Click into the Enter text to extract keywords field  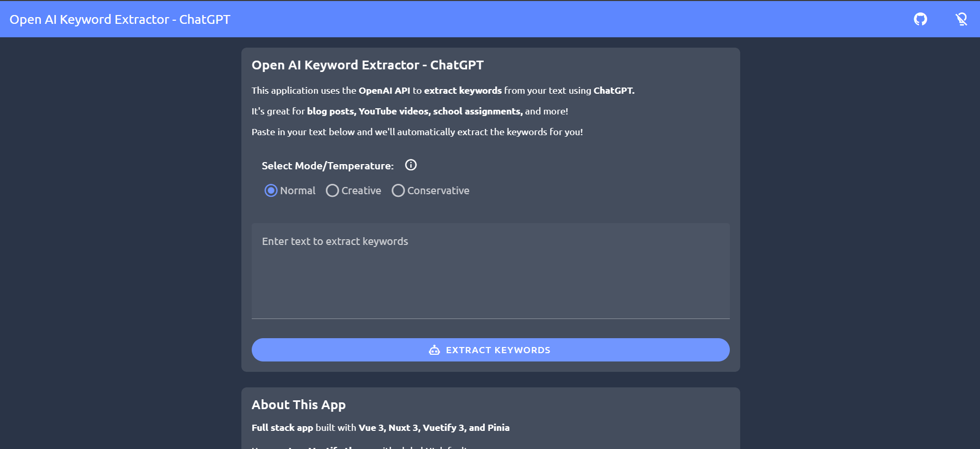coord(491,271)
